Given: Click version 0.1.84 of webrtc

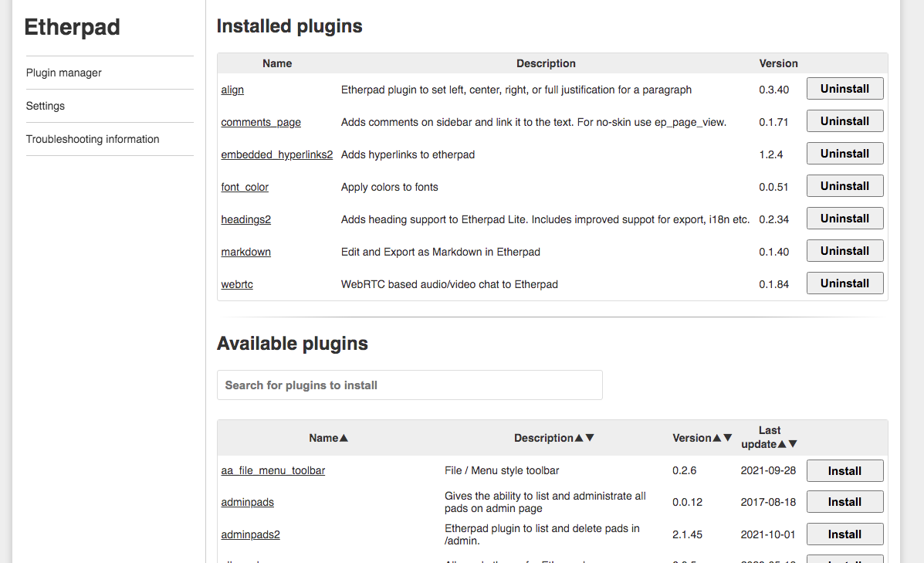Looking at the screenshot, I should click(773, 284).
